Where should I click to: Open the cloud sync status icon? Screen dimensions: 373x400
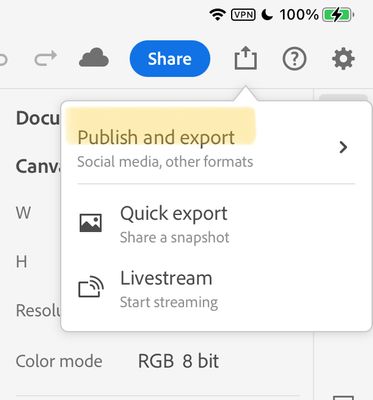[x=94, y=58]
